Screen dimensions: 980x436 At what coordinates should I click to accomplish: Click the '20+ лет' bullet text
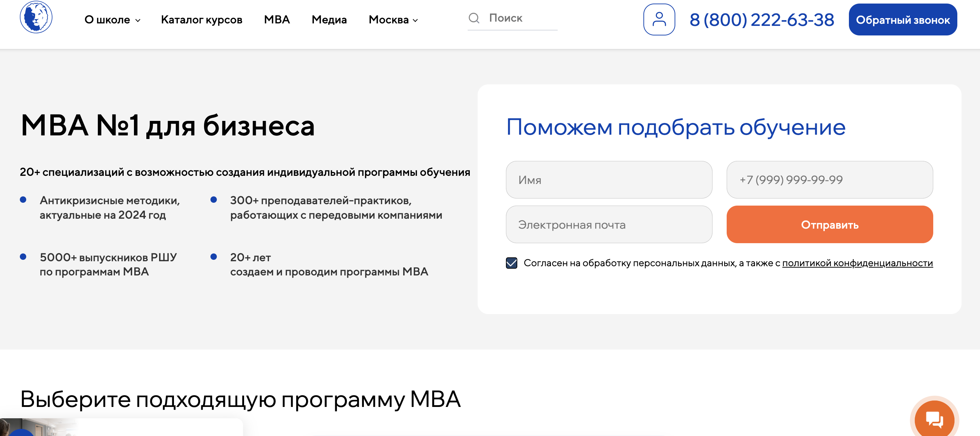(250, 258)
